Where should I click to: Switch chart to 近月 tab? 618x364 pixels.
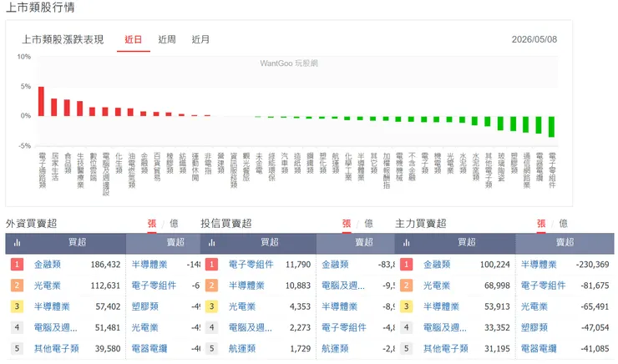pyautogui.click(x=200, y=39)
